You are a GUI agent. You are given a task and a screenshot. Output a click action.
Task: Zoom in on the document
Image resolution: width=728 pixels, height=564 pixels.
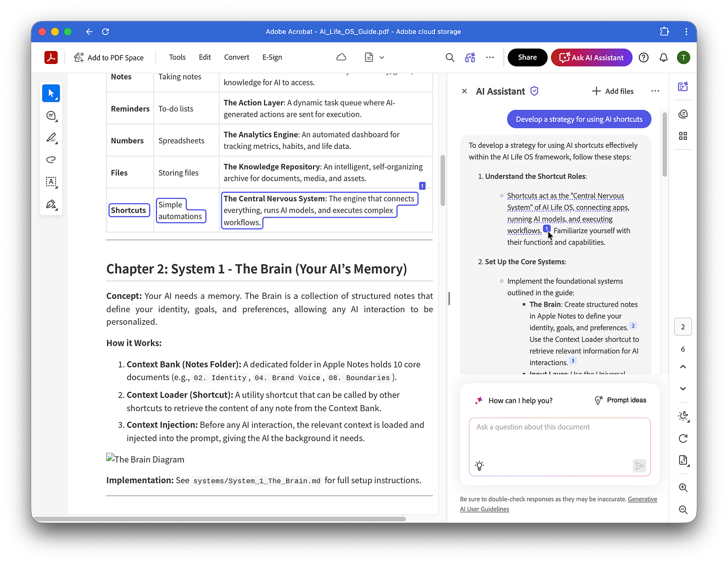coord(683,488)
